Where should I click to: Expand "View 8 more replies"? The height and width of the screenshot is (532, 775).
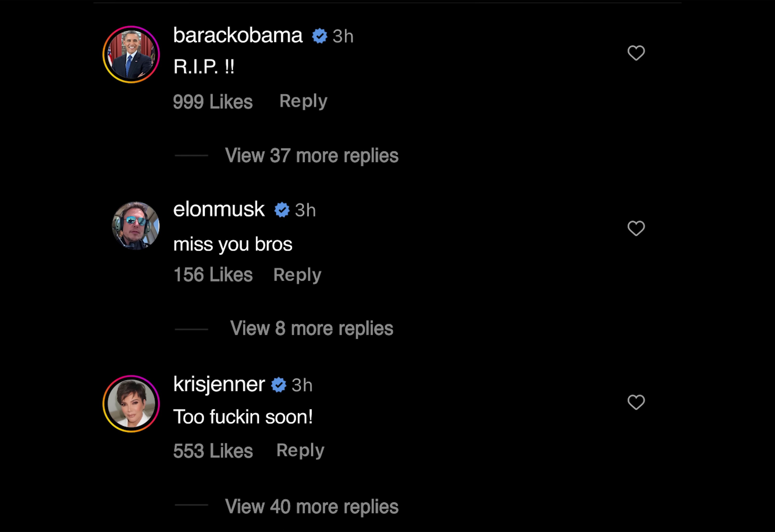(311, 329)
